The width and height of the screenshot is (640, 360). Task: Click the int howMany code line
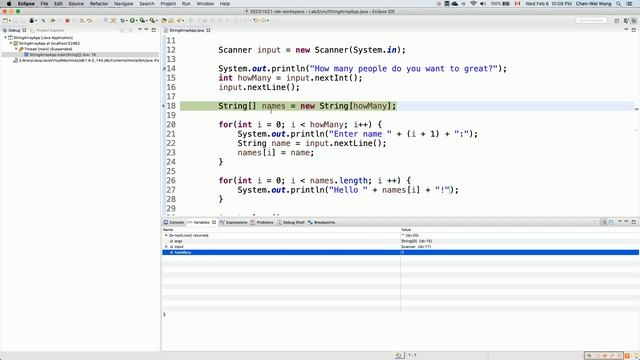pyautogui.click(x=290, y=78)
